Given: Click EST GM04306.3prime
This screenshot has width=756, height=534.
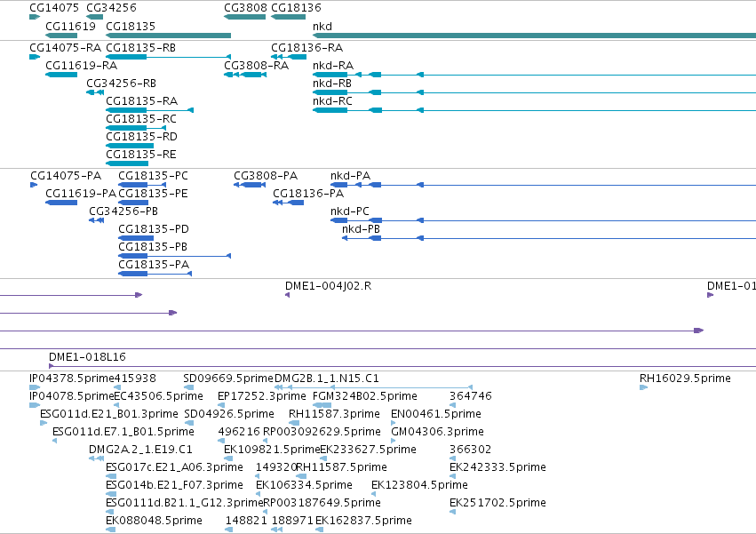Looking at the screenshot, I should click(x=393, y=441).
